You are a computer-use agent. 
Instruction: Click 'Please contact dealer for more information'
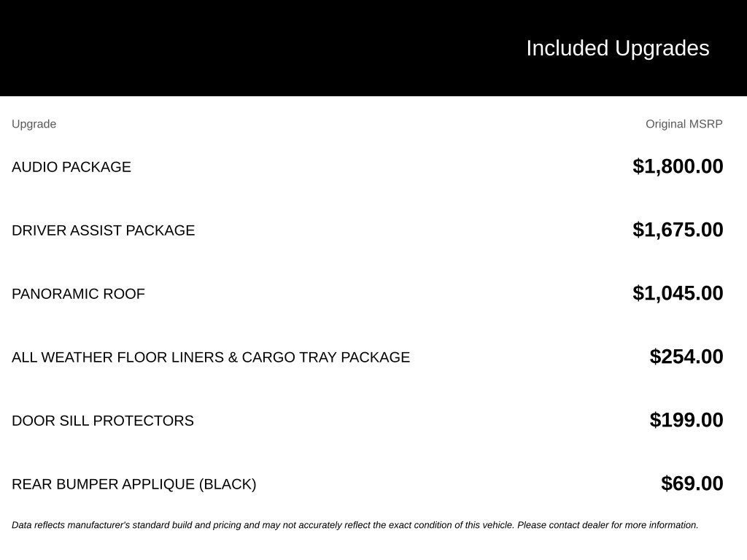(x=608, y=525)
